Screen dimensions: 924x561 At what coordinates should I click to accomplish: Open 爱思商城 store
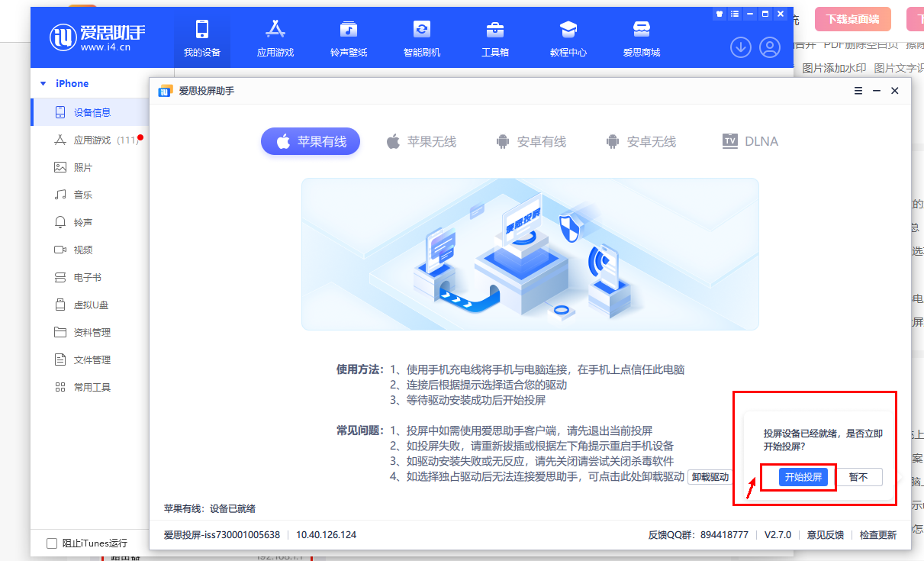642,38
